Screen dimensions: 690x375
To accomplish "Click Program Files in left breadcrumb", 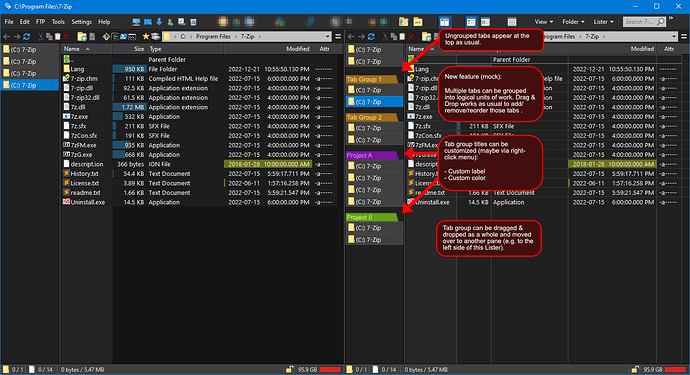I will click(x=213, y=37).
